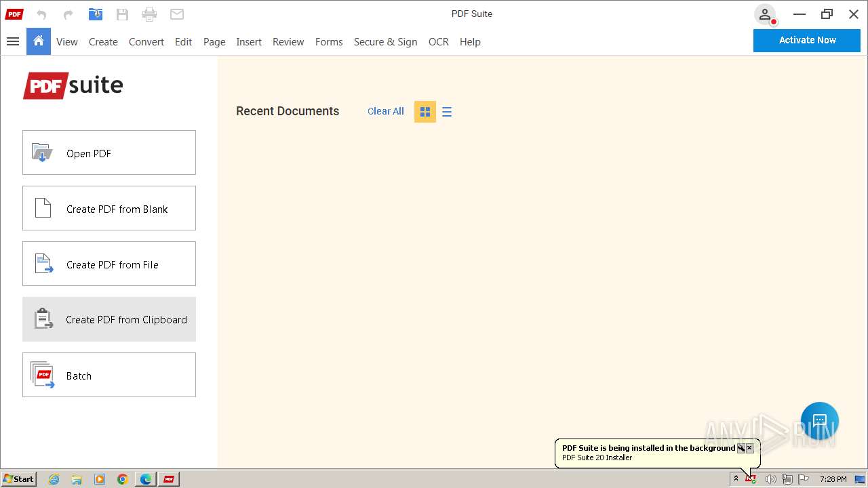The height and width of the screenshot is (488, 868).
Task: Click the system clock showing 7:28 PM
Action: click(833, 479)
